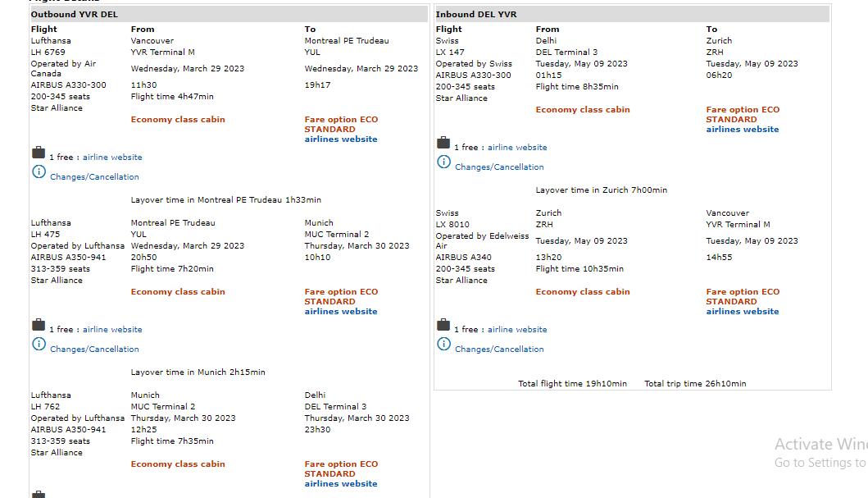
Task: Open Changes/Cancellation for Delhi to Zurich flight
Action: [x=499, y=167]
